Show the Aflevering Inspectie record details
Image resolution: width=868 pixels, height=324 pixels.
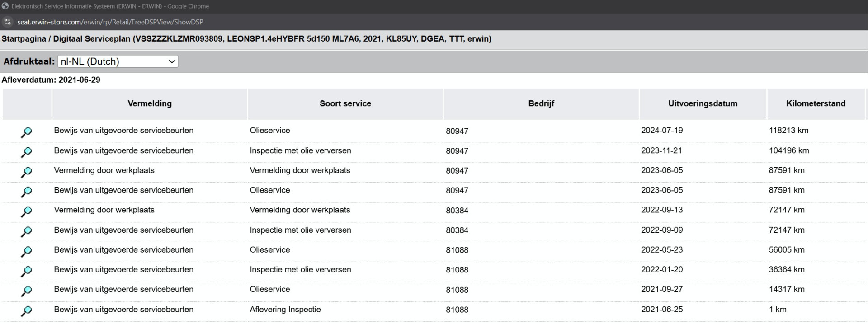coord(26,311)
